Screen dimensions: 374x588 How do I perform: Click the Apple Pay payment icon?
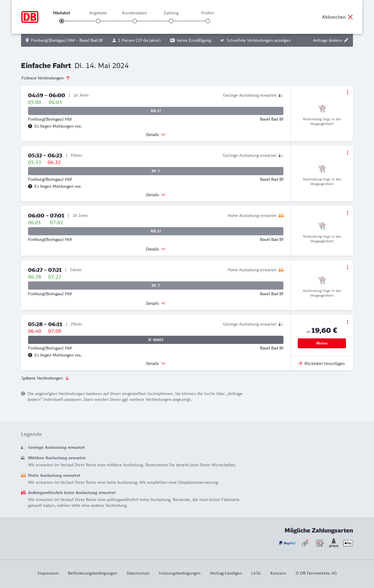tap(348, 543)
